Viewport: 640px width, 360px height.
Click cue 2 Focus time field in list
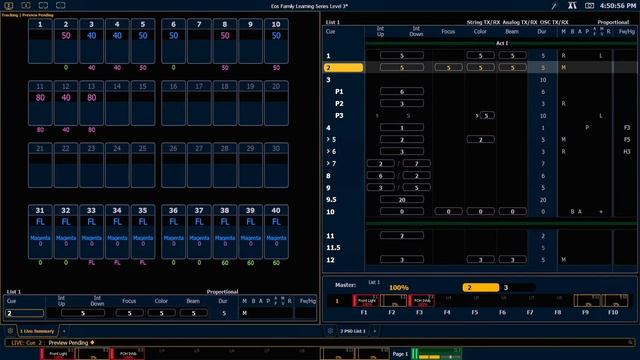tap(448, 68)
